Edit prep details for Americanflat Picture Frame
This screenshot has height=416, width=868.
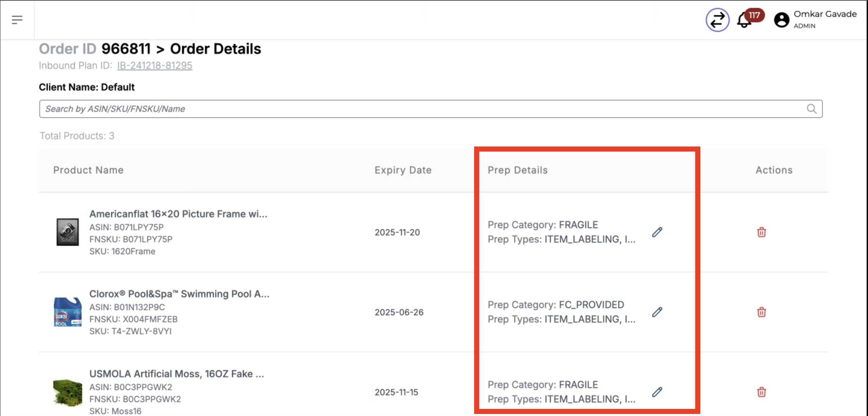tap(657, 232)
